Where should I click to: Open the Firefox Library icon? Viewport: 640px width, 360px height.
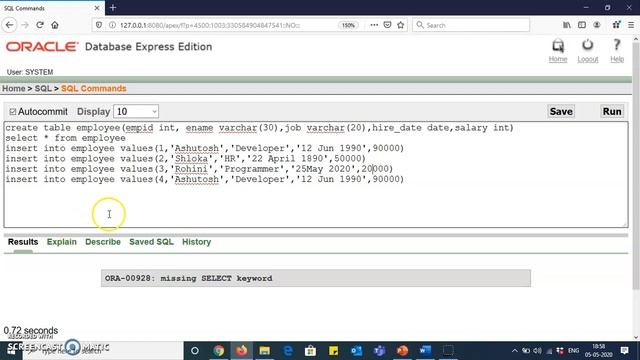[567, 25]
